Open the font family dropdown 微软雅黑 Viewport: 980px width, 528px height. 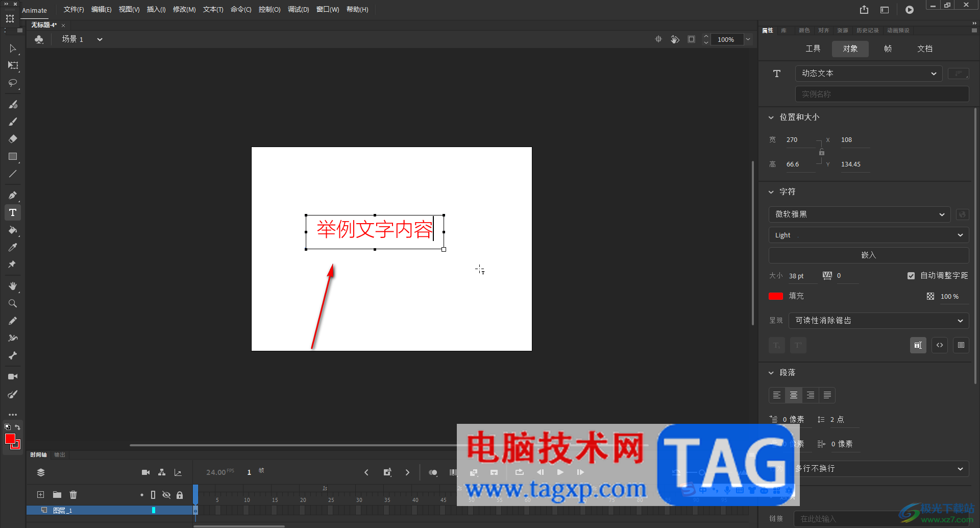tap(860, 214)
